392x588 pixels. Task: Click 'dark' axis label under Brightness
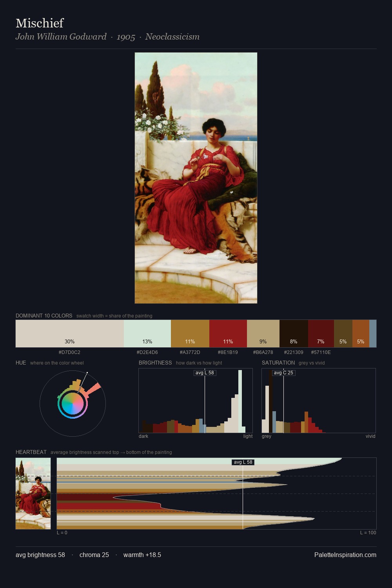143,436
